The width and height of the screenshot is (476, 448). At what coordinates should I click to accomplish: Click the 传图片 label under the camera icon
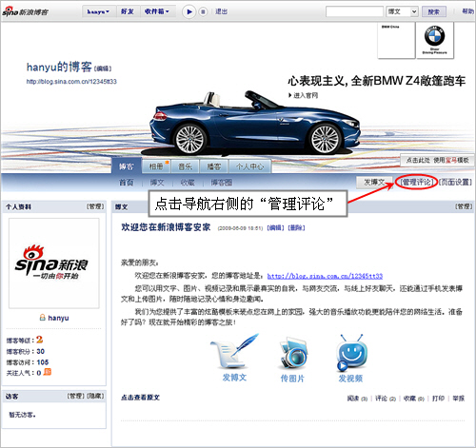(x=292, y=379)
